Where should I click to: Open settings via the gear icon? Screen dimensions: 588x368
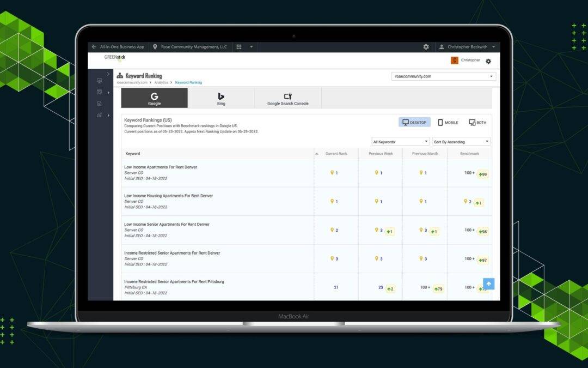426,47
